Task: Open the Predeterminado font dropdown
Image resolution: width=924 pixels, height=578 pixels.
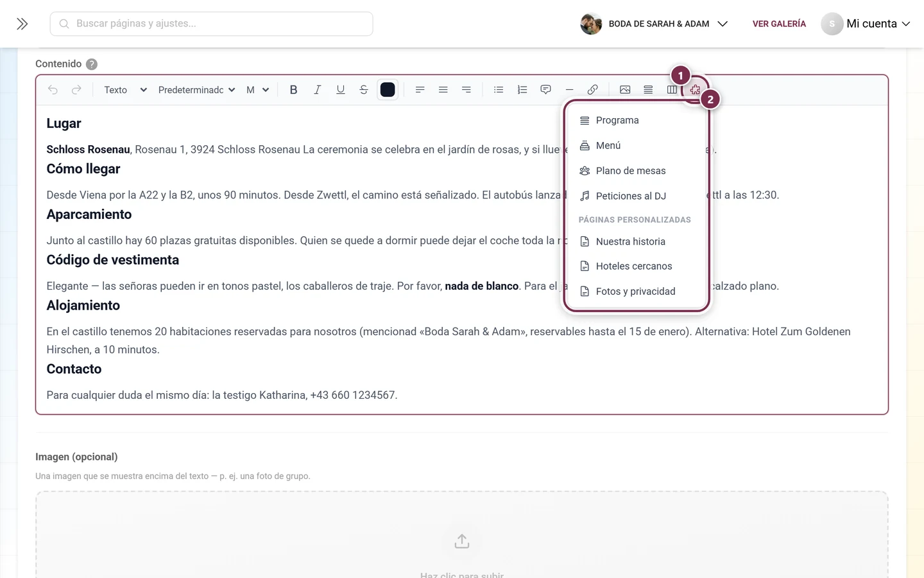Action: point(196,90)
